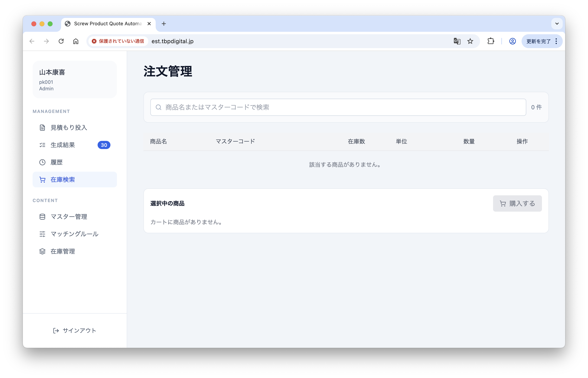Image resolution: width=588 pixels, height=378 pixels.
Task: Click the 在庫検索 shopping cart icon
Action: click(x=42, y=179)
